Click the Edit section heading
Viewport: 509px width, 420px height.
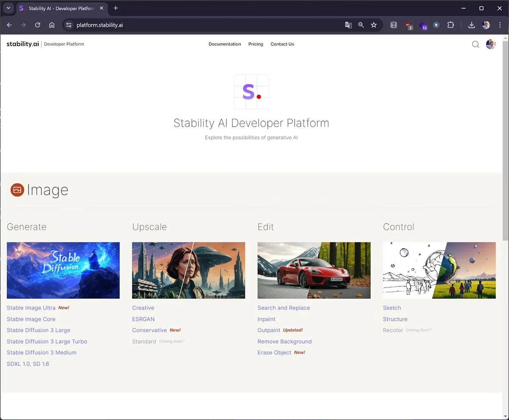pos(266,227)
